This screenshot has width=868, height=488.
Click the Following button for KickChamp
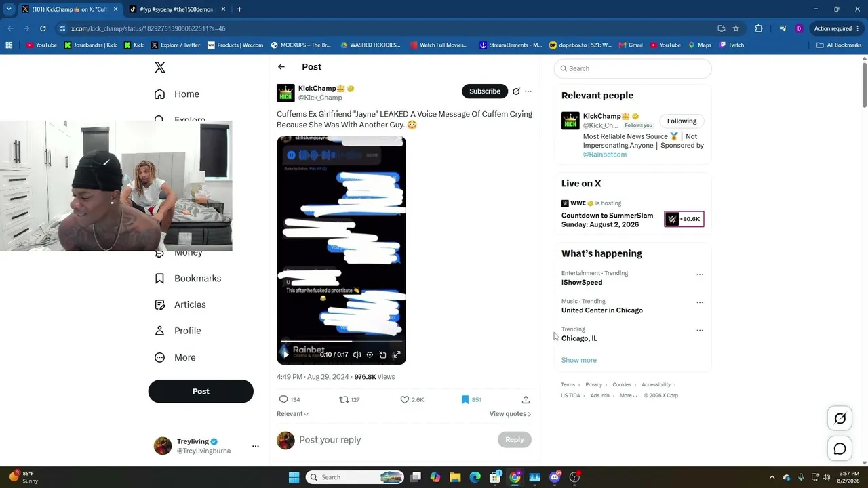(682, 121)
